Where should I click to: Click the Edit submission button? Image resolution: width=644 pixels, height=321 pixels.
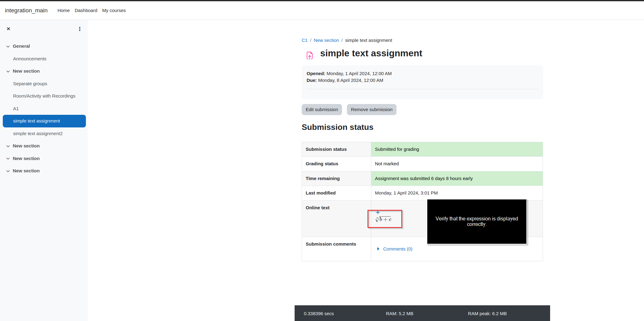[322, 110]
